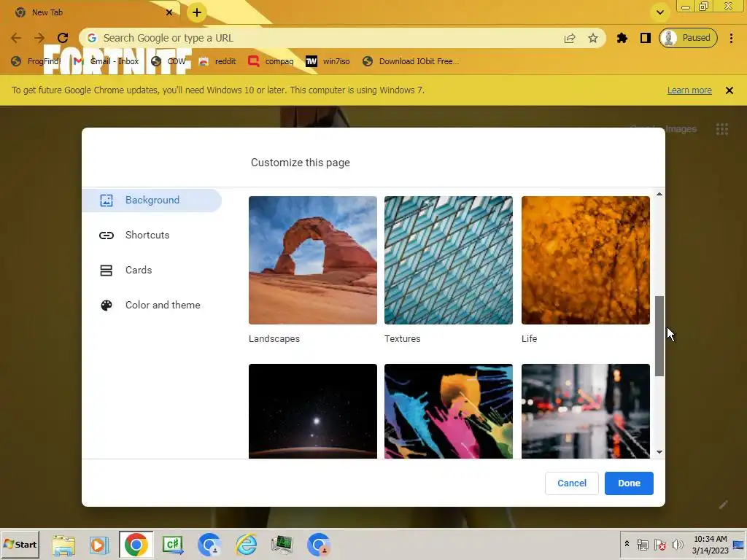Share this page icon in address bar

click(570, 38)
